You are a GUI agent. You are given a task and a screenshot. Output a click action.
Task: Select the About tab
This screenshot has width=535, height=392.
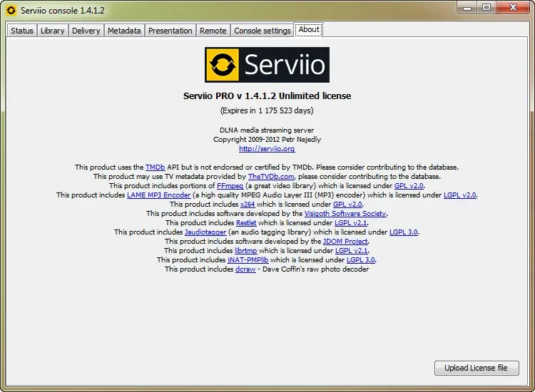[309, 29]
